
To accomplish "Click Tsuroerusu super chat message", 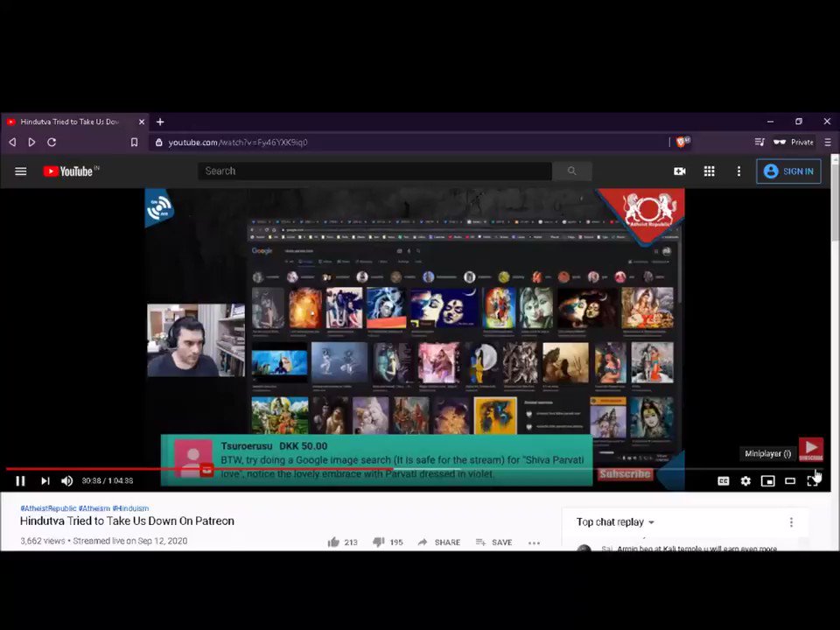I will [x=376, y=461].
